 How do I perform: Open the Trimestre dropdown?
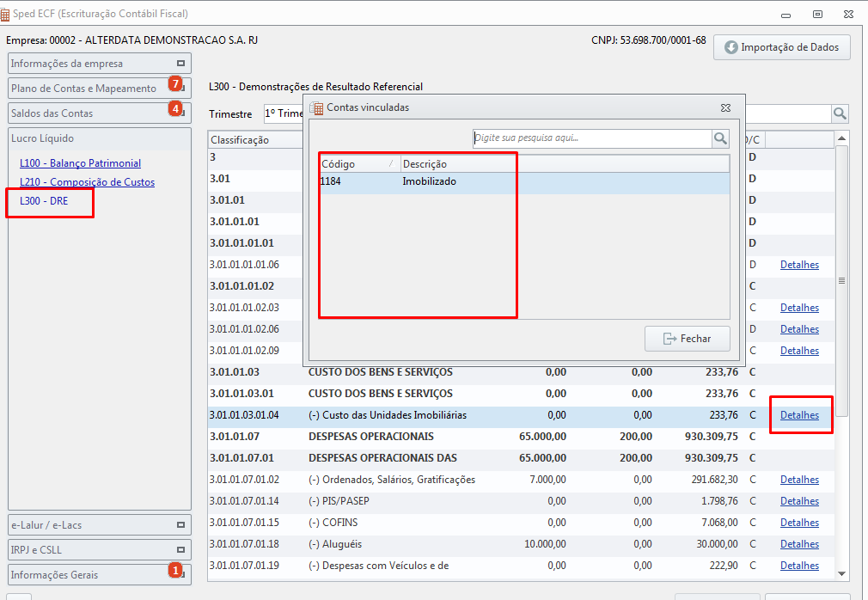(284, 113)
